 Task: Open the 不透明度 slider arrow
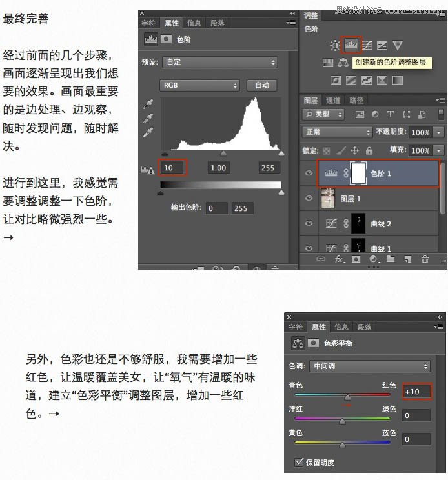coord(439,132)
